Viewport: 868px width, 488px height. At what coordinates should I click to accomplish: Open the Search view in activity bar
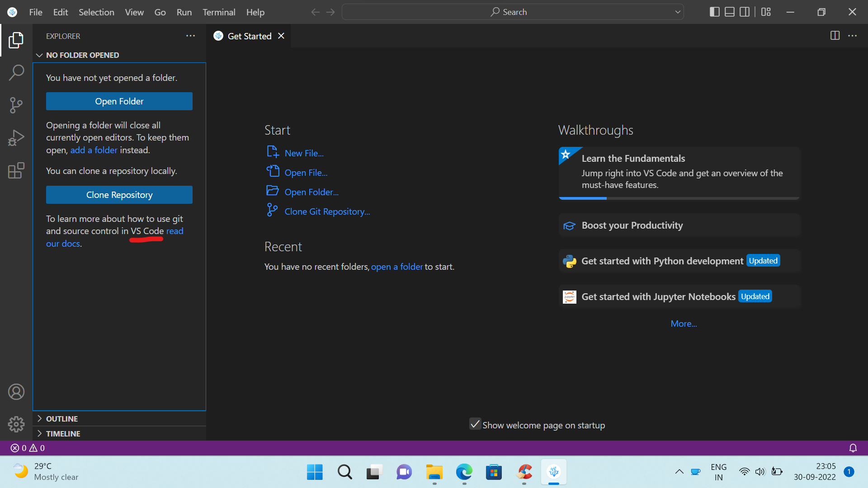[16, 72]
